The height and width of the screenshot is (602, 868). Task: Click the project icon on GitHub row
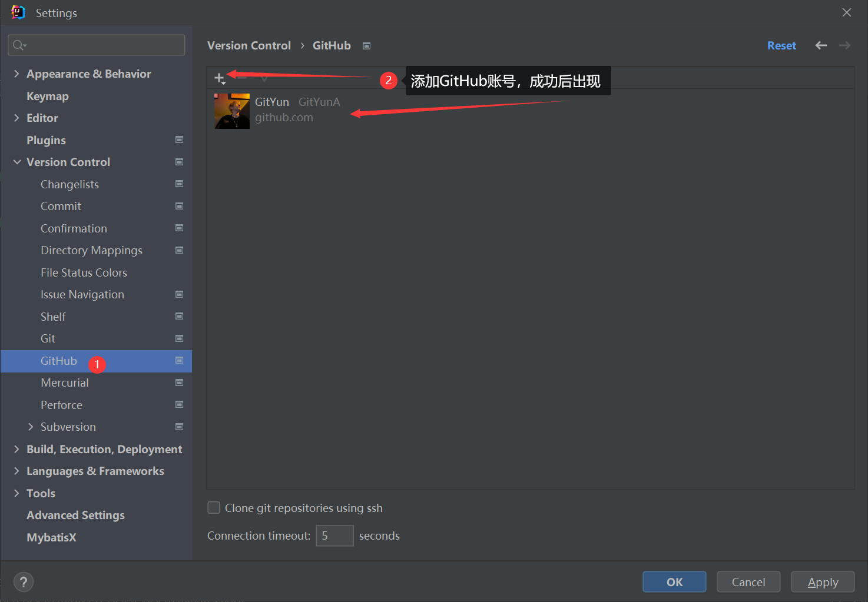pyautogui.click(x=180, y=360)
